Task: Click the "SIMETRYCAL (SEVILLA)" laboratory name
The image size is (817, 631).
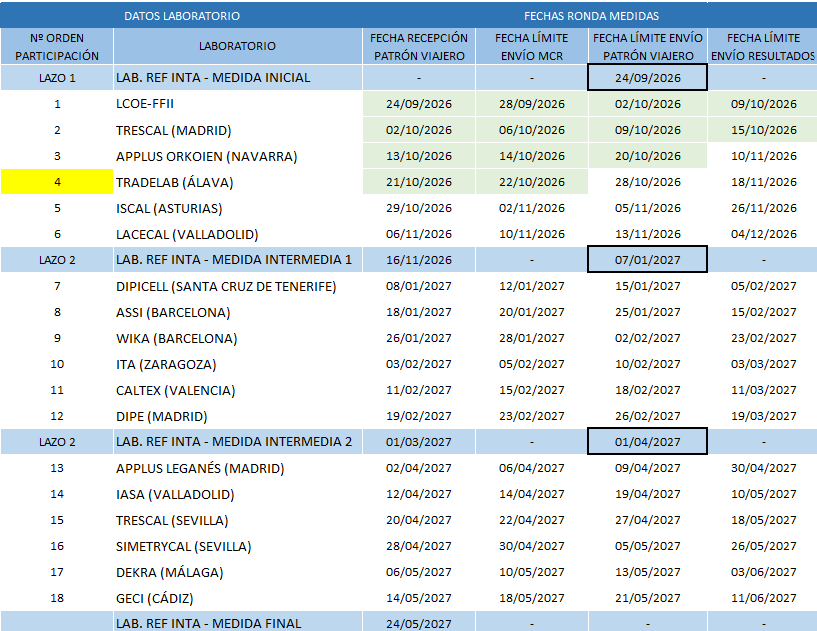Action: pyautogui.click(x=183, y=546)
